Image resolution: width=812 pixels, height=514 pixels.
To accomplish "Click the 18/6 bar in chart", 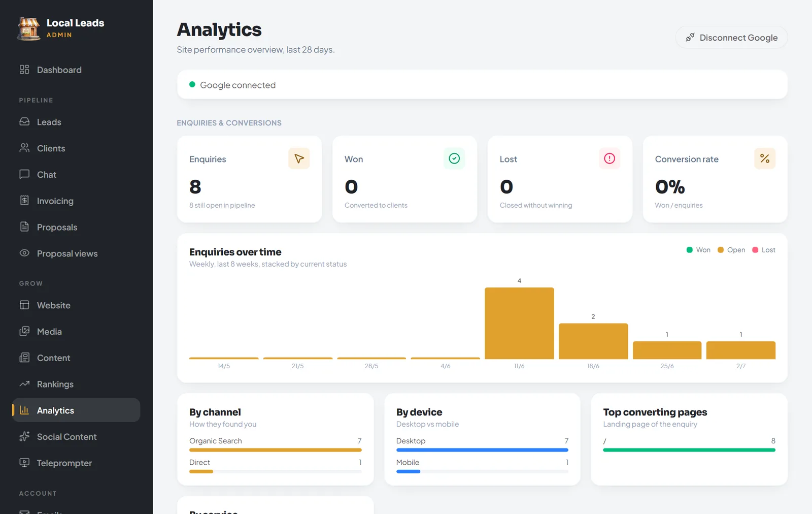I will [x=593, y=341].
